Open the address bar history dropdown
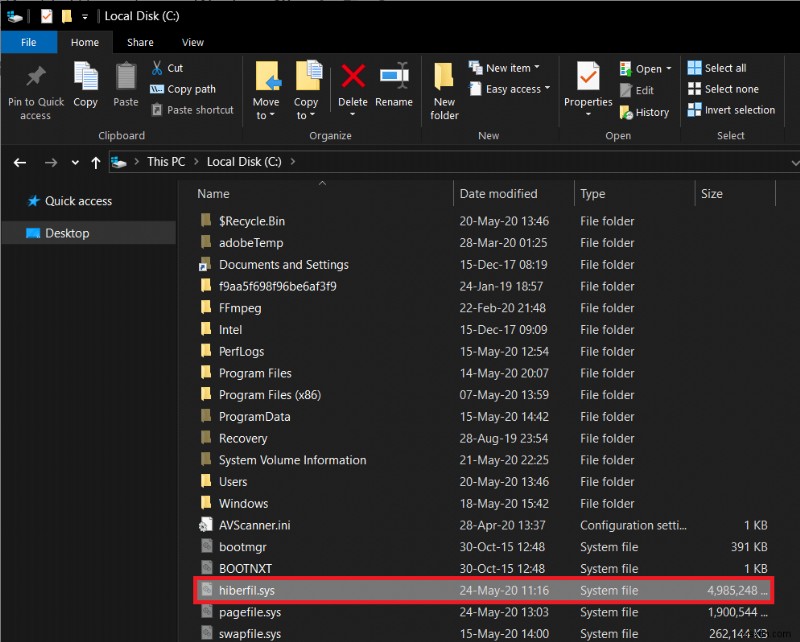The width and height of the screenshot is (800, 642). point(793,162)
